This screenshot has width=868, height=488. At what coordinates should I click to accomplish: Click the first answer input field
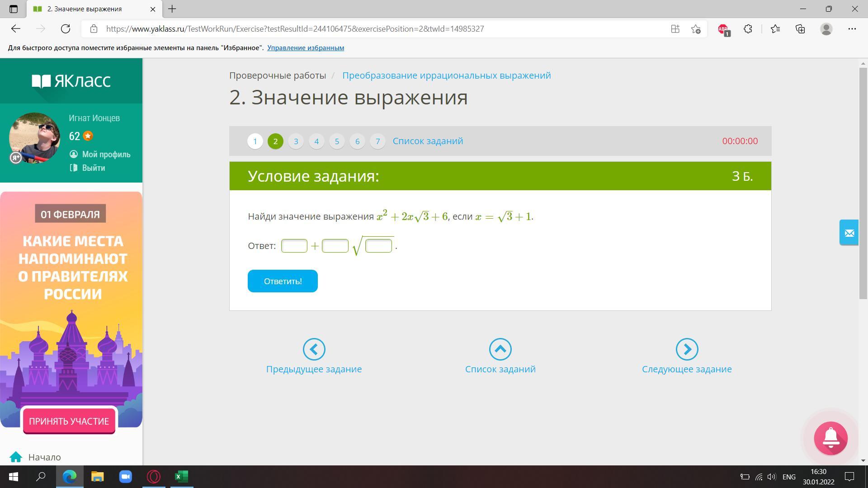294,246
